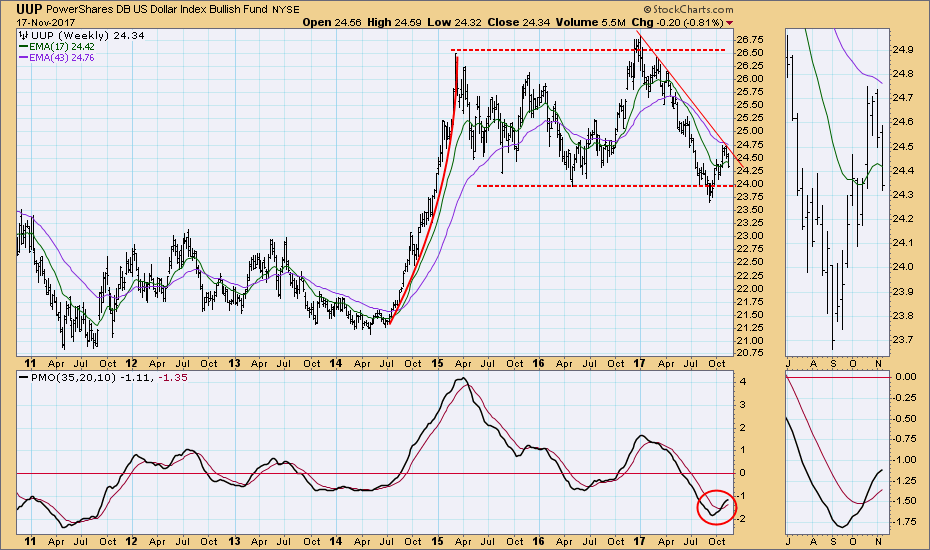This screenshot has width=930, height=550.
Task: Click the -1.75 label on PMO zoom axis
Action: coord(904,522)
